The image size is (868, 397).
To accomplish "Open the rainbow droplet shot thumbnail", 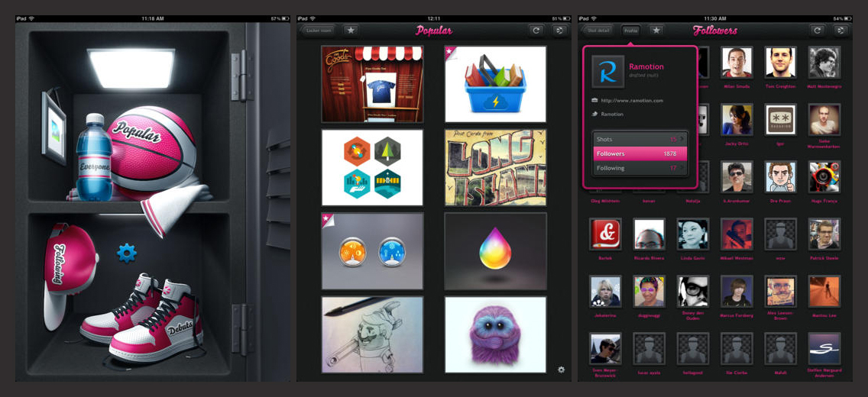I will click(x=495, y=251).
